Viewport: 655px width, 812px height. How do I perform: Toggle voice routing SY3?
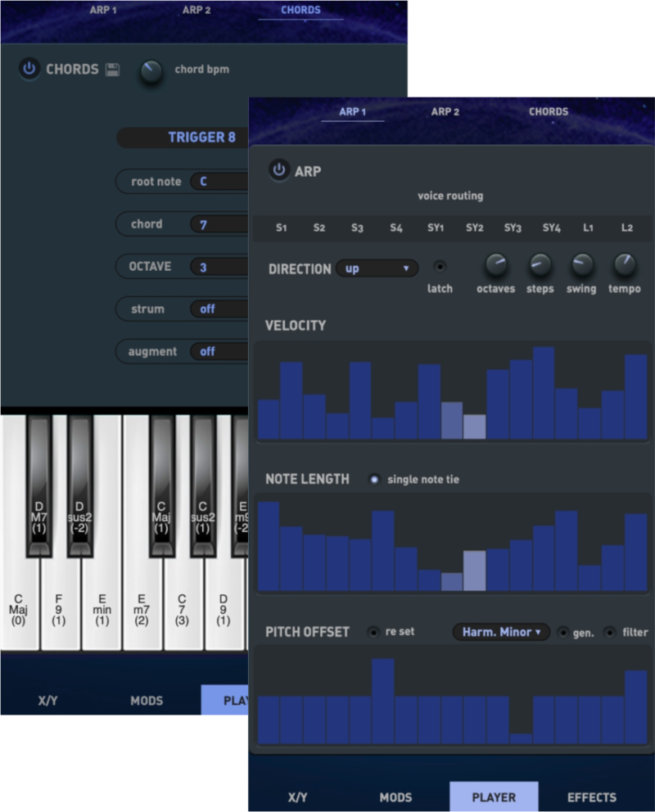513,228
